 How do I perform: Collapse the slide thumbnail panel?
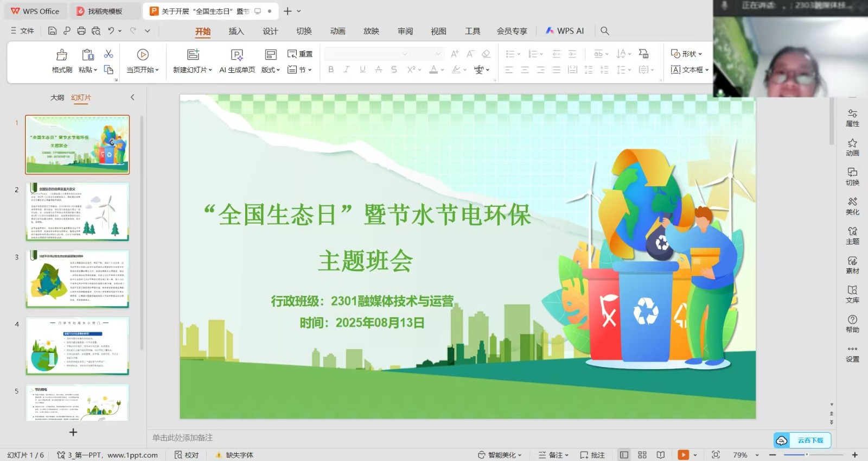tap(132, 97)
